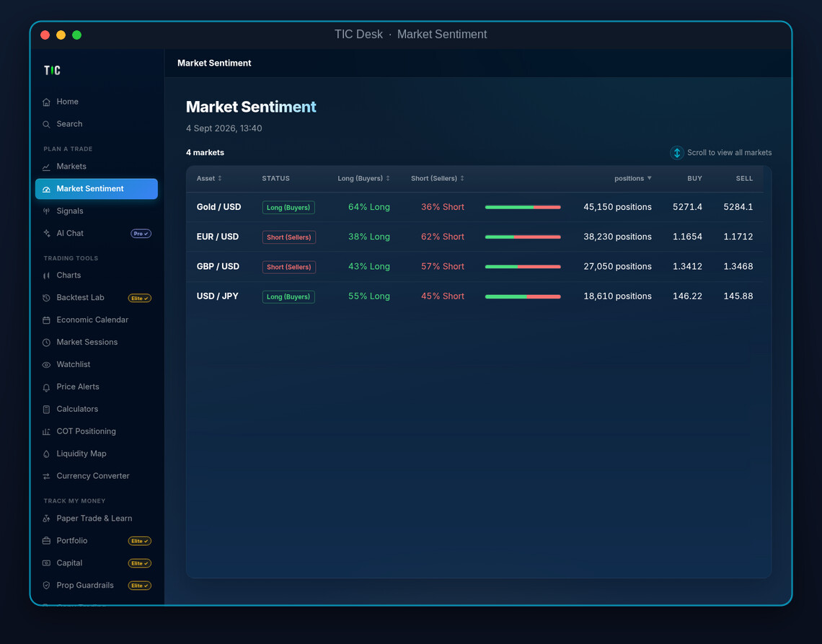Open the Pro badge on AI Chat
822x644 pixels.
141,234
